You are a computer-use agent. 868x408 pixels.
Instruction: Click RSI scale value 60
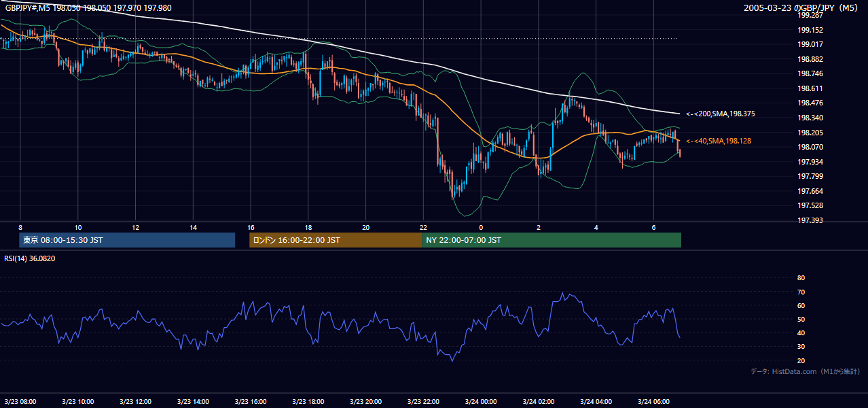click(x=801, y=305)
